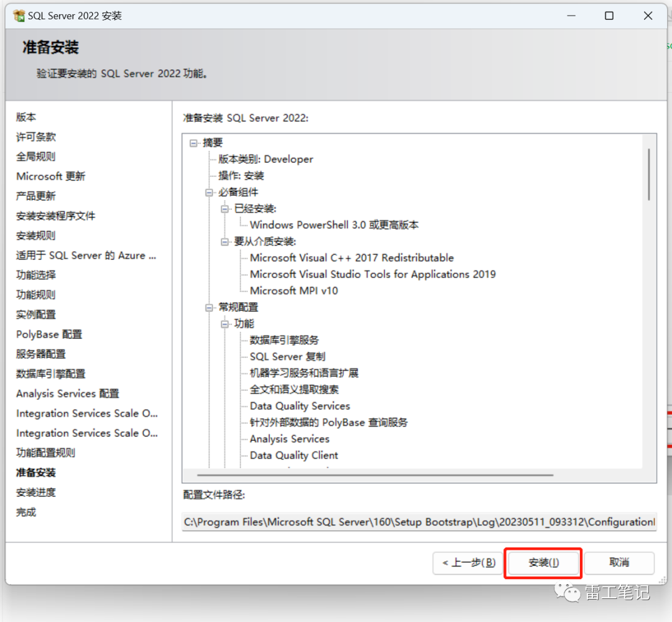Select 安装安装程序文件 step in sidebar

(x=56, y=215)
